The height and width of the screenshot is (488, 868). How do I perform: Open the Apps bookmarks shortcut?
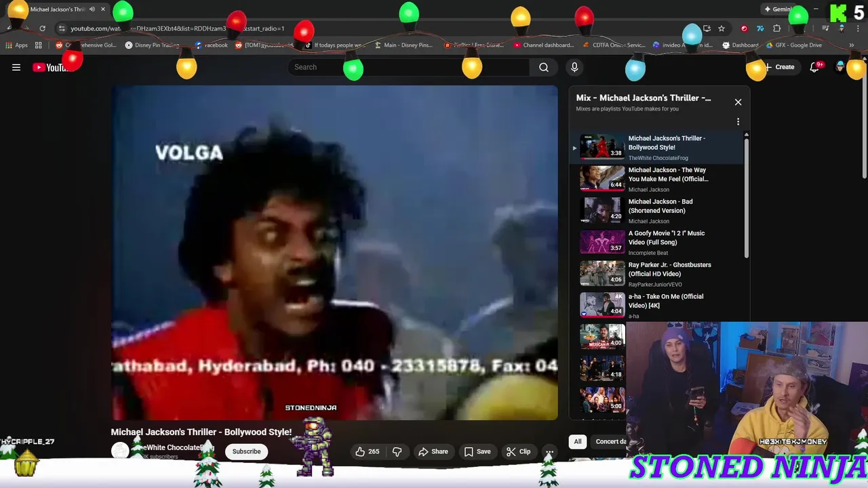(17, 45)
